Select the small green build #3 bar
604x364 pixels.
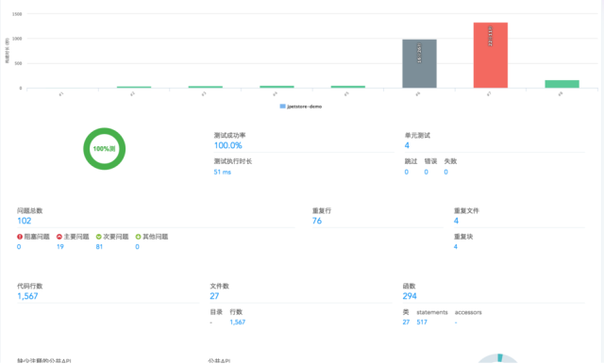(206, 87)
